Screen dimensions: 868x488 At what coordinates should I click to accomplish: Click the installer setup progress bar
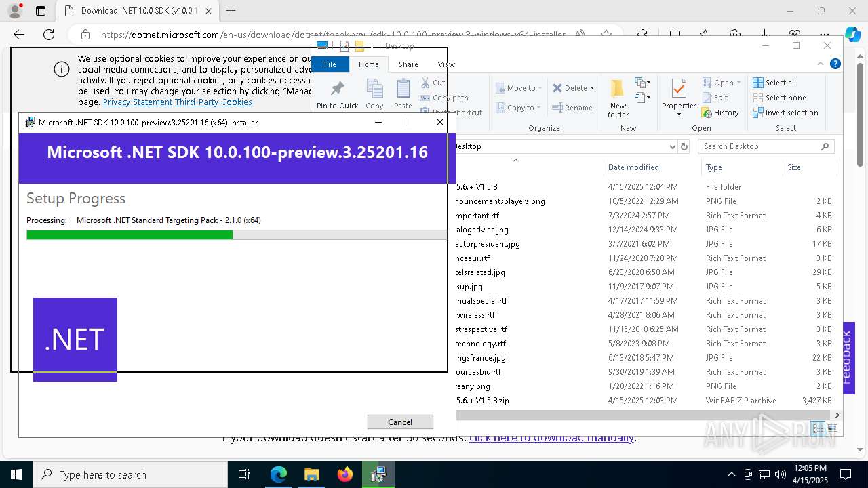click(x=236, y=235)
